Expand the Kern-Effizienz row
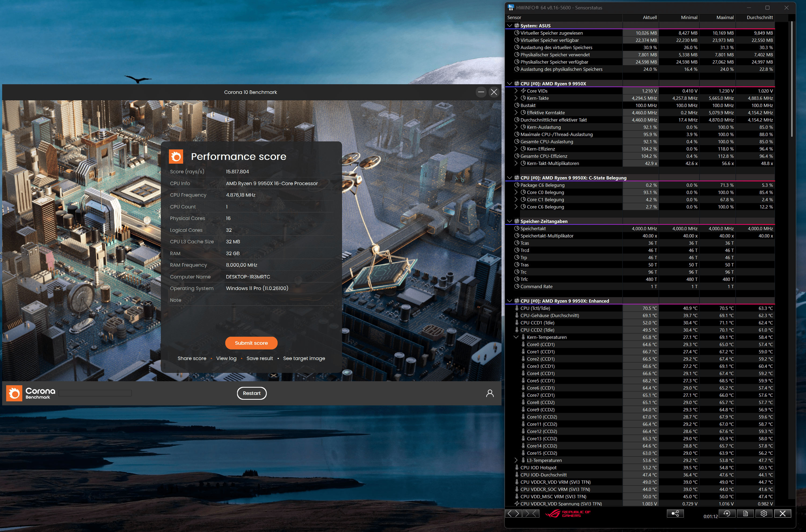This screenshot has width=806, height=532. click(516, 149)
